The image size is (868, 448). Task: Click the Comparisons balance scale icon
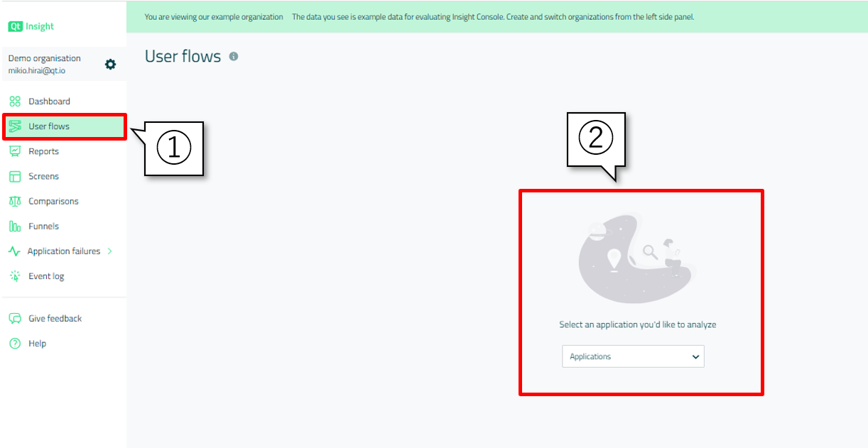tap(15, 202)
